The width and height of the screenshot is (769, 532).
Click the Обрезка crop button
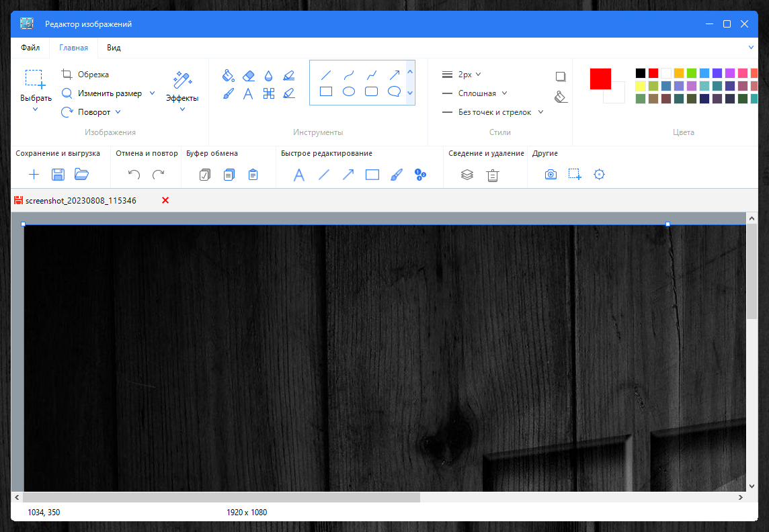(85, 75)
